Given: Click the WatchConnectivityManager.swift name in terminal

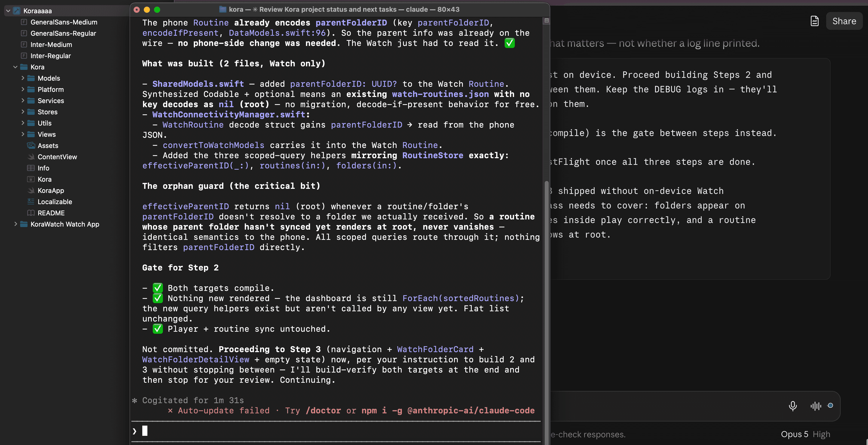Looking at the screenshot, I should click(228, 114).
